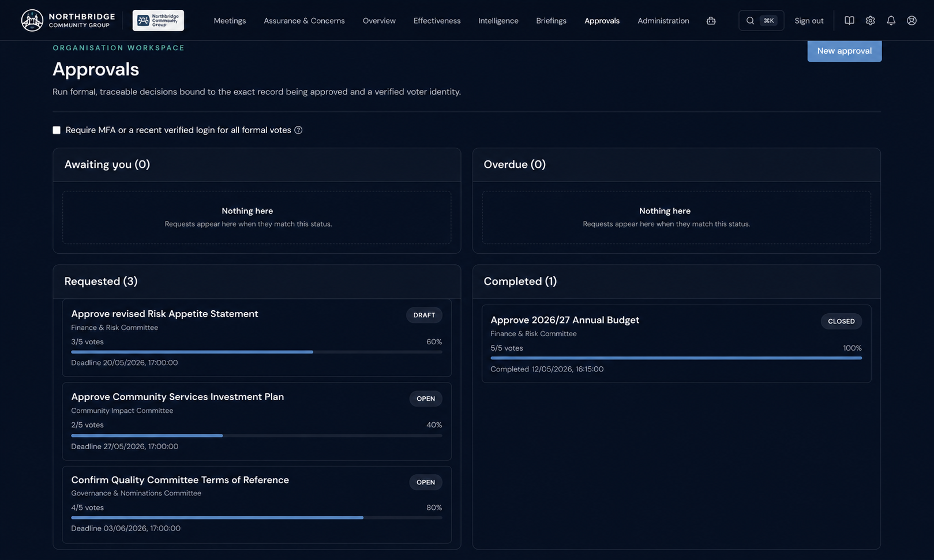The width and height of the screenshot is (934, 560).
Task: Click the CLOSED status badge
Action: point(841,321)
